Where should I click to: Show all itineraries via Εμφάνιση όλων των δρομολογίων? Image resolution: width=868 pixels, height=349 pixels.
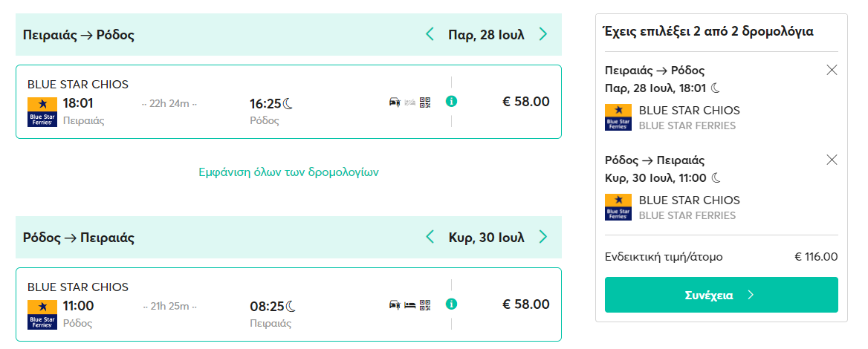[x=288, y=172]
